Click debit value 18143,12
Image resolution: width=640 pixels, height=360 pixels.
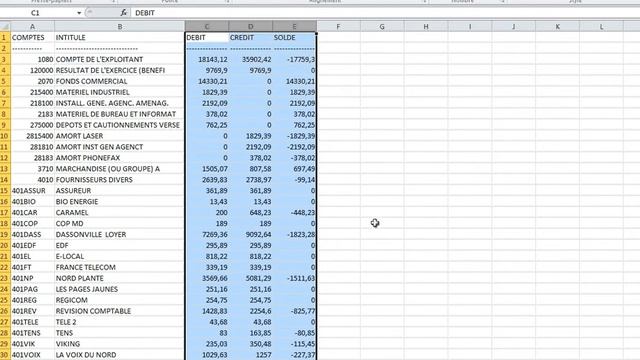click(x=207, y=59)
